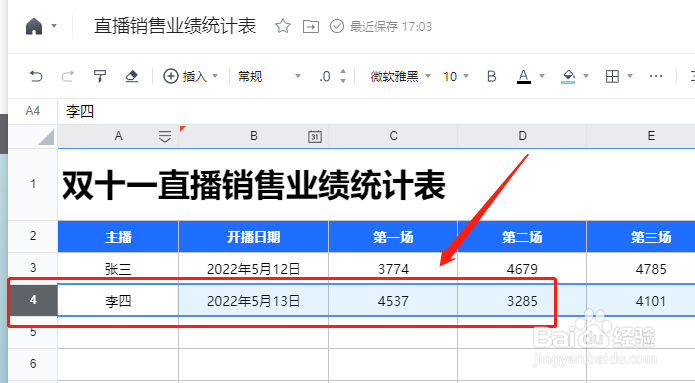Select the cell with value 4101
The width and height of the screenshot is (695, 383).
coord(641,301)
